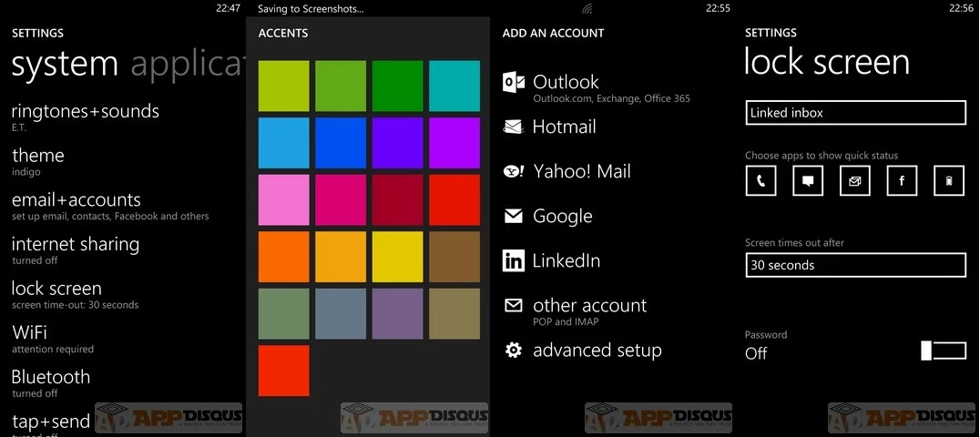This screenshot has width=980, height=437.
Task: Pick the magenta accent color
Action: point(341,200)
